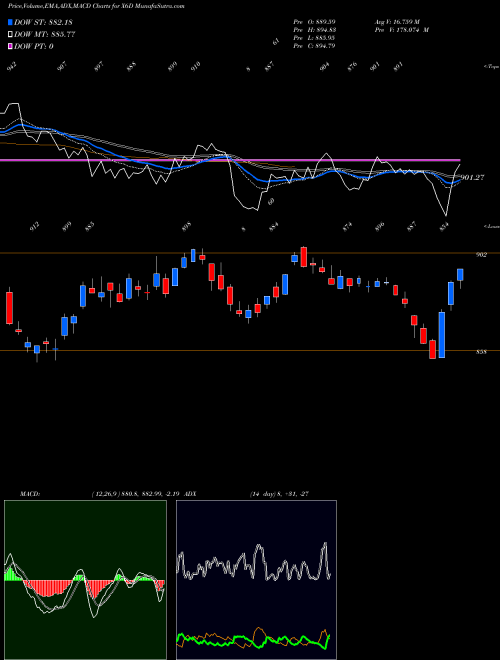Viewport: 500px width, 660px height.
Task: Click the tall blue candle rising from the 858 line
Action: click(441, 335)
